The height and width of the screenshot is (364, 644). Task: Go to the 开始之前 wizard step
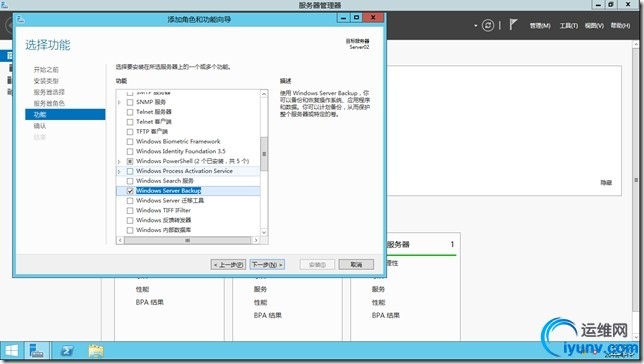click(46, 70)
